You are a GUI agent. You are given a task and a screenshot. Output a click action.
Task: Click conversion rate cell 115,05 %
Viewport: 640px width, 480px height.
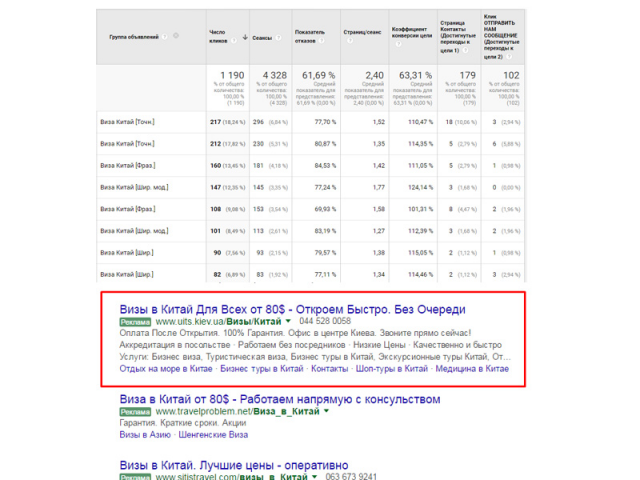[420, 253]
